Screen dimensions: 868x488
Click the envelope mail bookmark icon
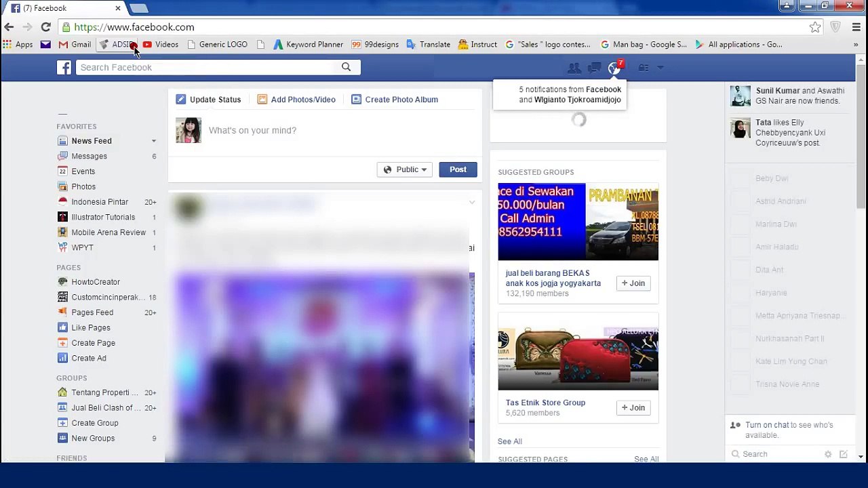click(x=45, y=45)
